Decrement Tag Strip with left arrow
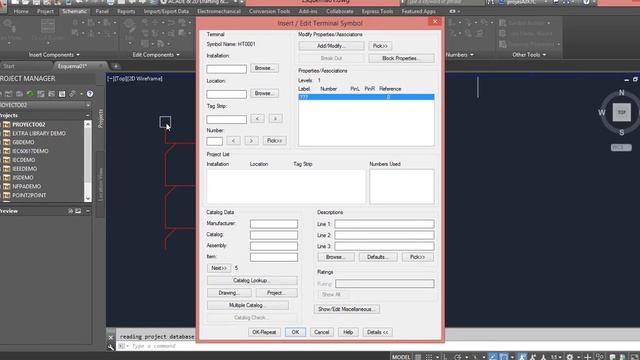Viewport: 640px width, 360px height. [x=257, y=118]
